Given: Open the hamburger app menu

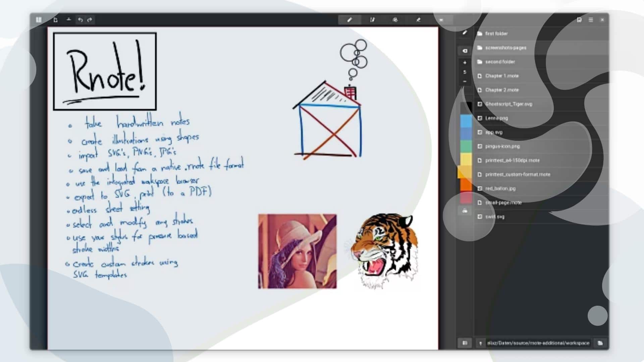Looking at the screenshot, I should click(x=591, y=20).
